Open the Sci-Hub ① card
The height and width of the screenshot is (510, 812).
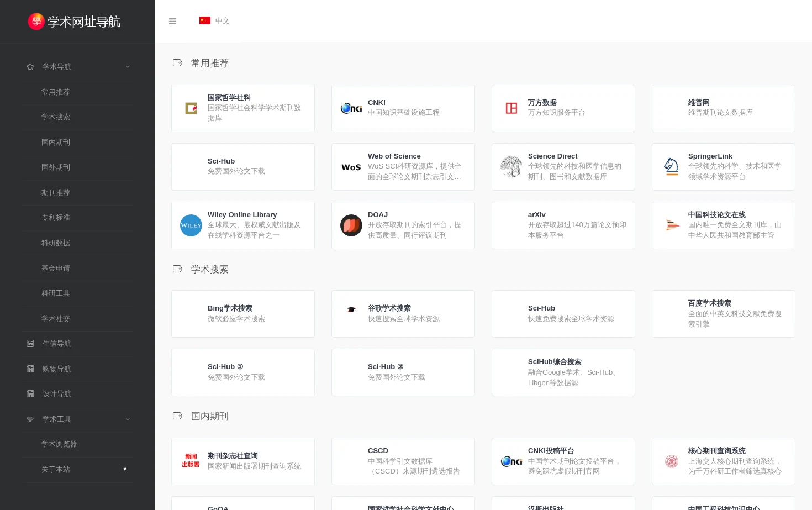(x=243, y=372)
